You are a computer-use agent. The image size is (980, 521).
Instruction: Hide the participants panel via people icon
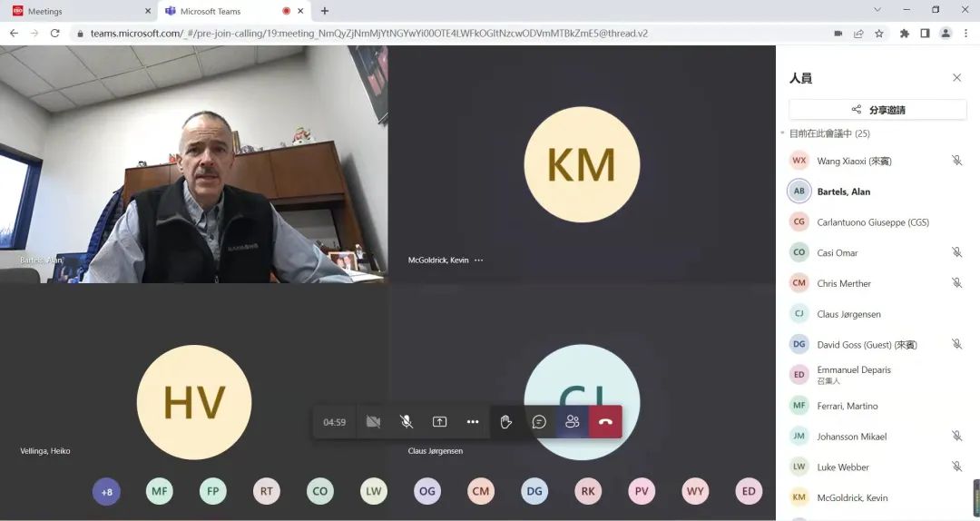(572, 422)
